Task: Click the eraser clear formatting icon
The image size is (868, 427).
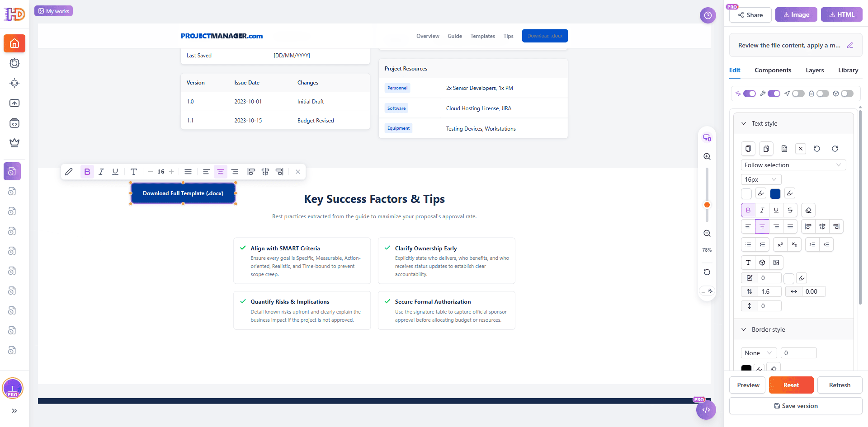Action: tap(808, 210)
